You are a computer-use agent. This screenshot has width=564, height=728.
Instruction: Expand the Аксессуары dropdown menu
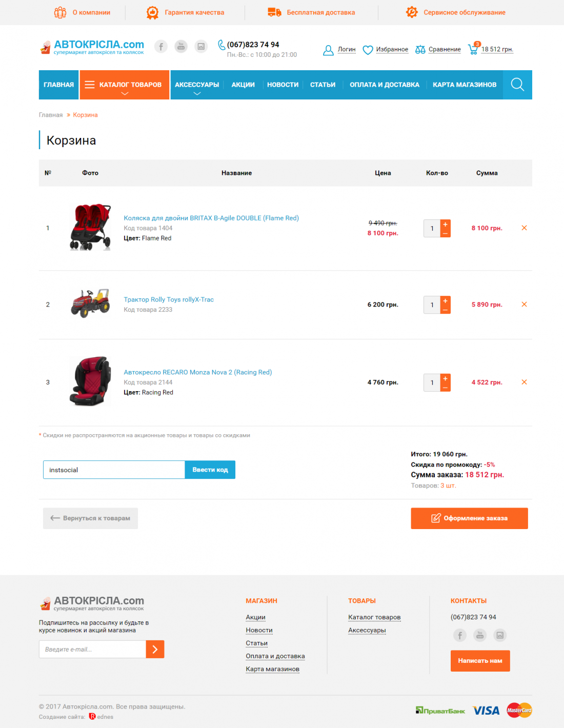197,85
